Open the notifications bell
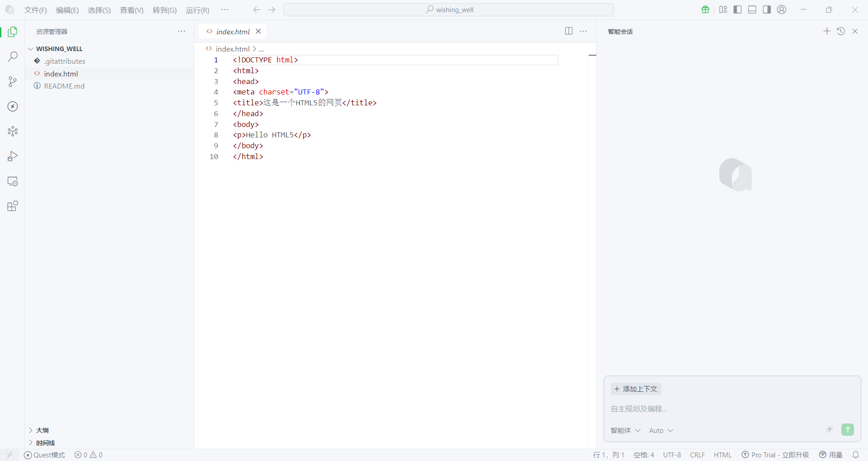The width and height of the screenshot is (868, 461). click(856, 455)
